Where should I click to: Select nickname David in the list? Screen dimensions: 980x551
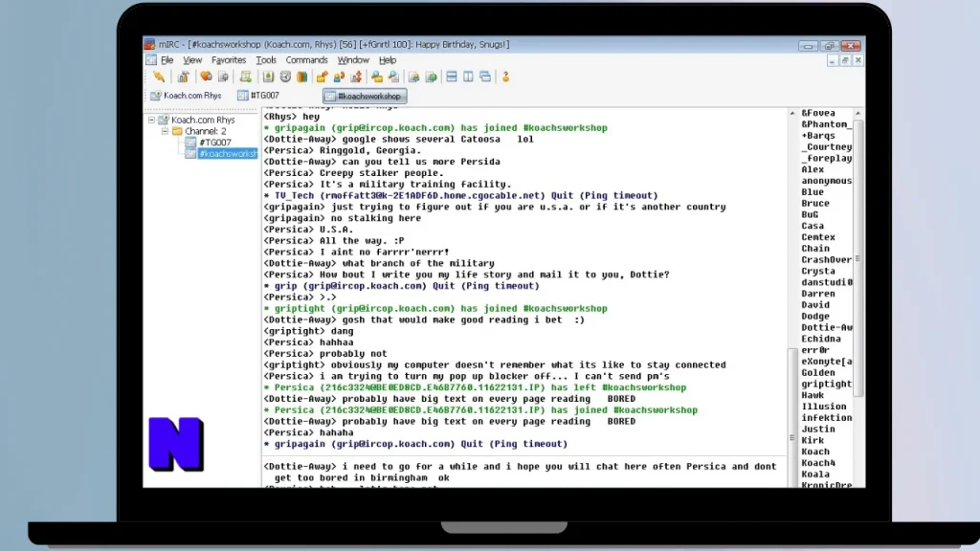[x=815, y=305]
